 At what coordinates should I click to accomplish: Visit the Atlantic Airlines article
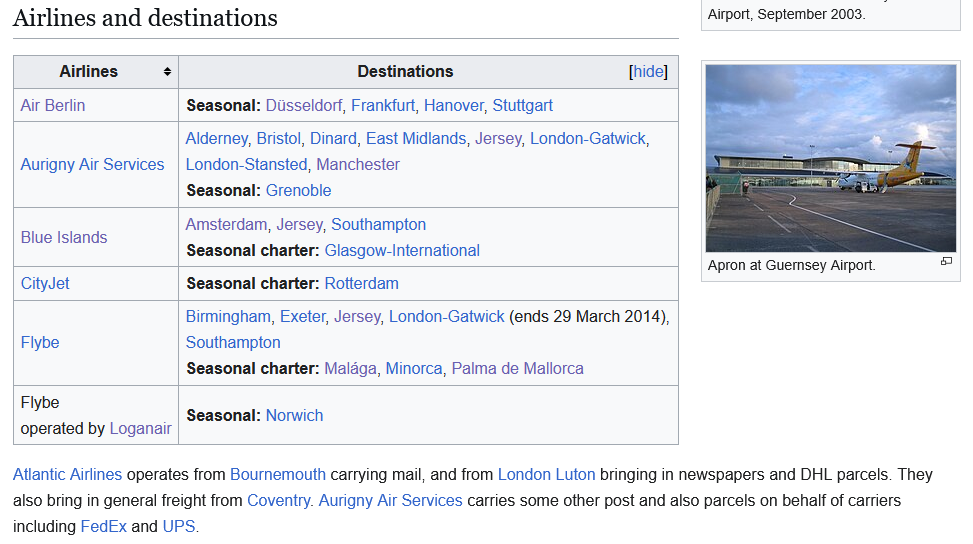(67, 474)
